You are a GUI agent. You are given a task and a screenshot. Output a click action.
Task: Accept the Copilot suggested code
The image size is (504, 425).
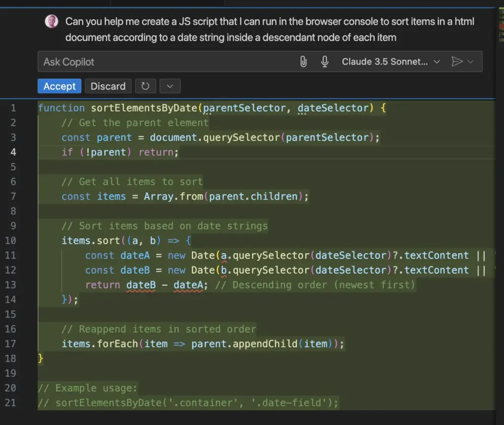coord(60,86)
